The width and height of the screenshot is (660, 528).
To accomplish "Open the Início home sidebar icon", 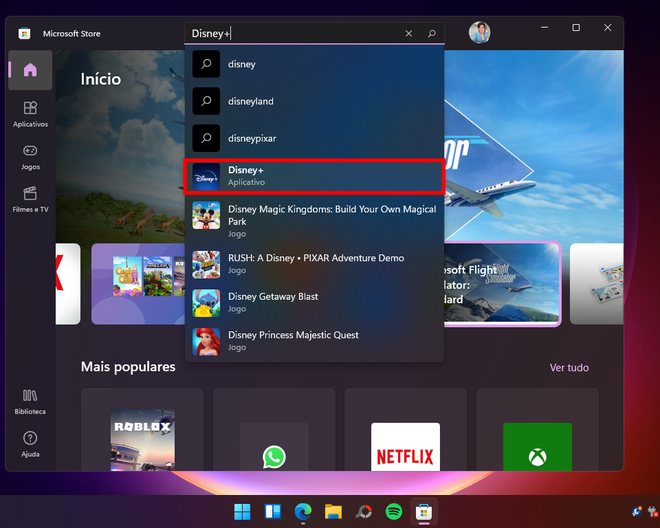I will (x=30, y=70).
